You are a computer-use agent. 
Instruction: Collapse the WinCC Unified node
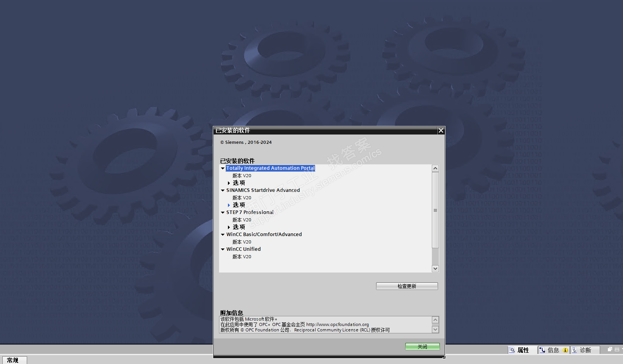223,249
